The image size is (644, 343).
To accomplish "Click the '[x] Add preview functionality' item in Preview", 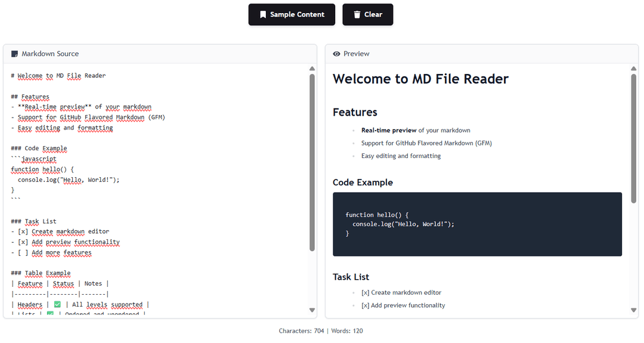I will click(x=403, y=305).
